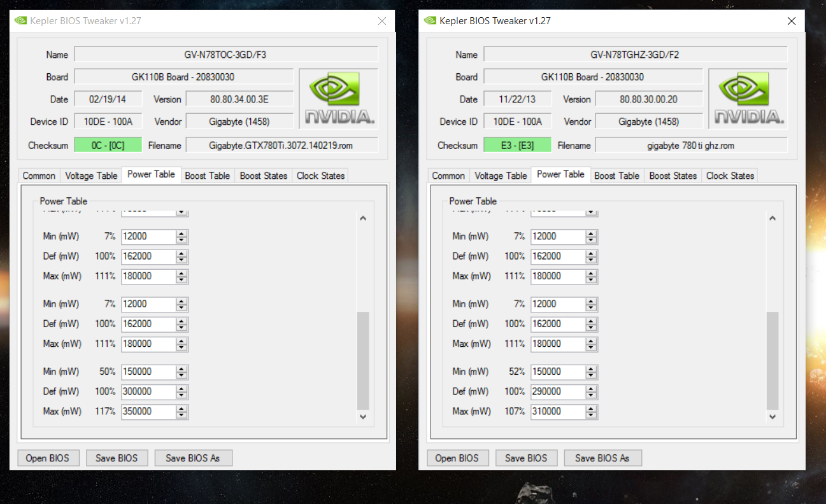Decrease the 150000 Min value in left window
This screenshot has height=504, width=826.
pyautogui.click(x=182, y=375)
